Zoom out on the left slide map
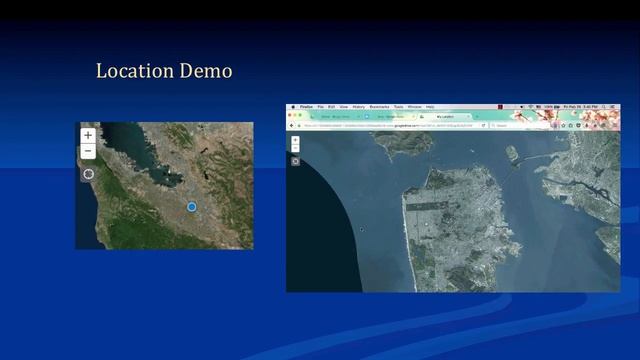 pyautogui.click(x=88, y=151)
